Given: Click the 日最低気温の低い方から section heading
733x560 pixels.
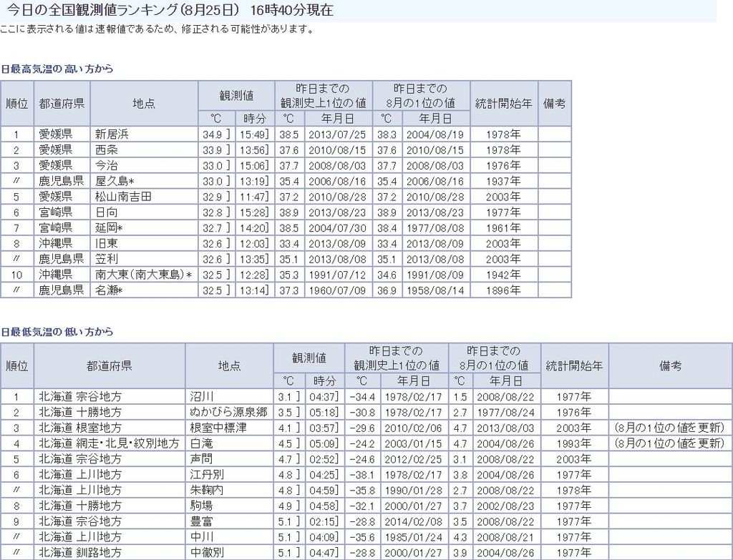Looking at the screenshot, I should (57, 333).
